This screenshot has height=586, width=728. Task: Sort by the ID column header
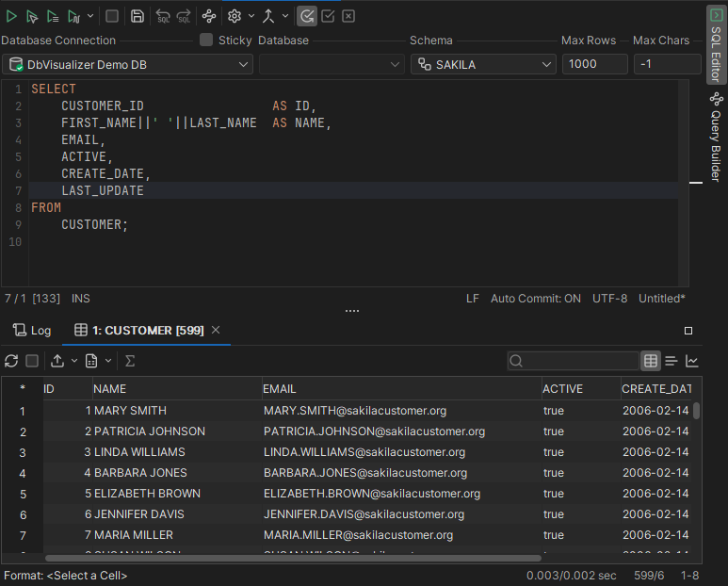coord(68,389)
